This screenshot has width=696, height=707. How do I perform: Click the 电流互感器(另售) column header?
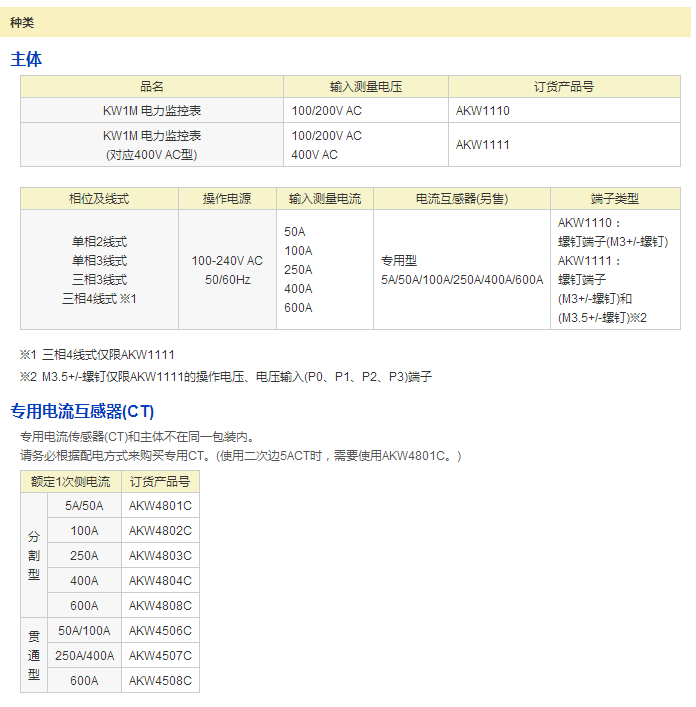point(461,199)
